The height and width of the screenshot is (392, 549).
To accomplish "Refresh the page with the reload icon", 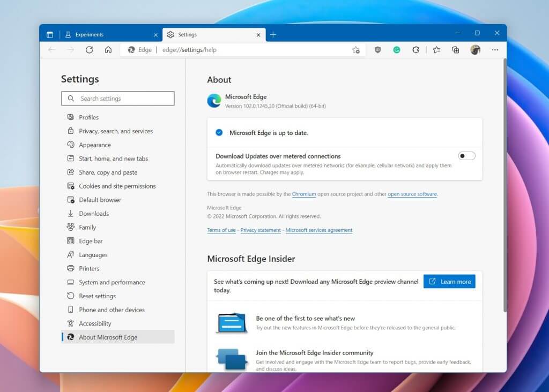I will point(90,50).
